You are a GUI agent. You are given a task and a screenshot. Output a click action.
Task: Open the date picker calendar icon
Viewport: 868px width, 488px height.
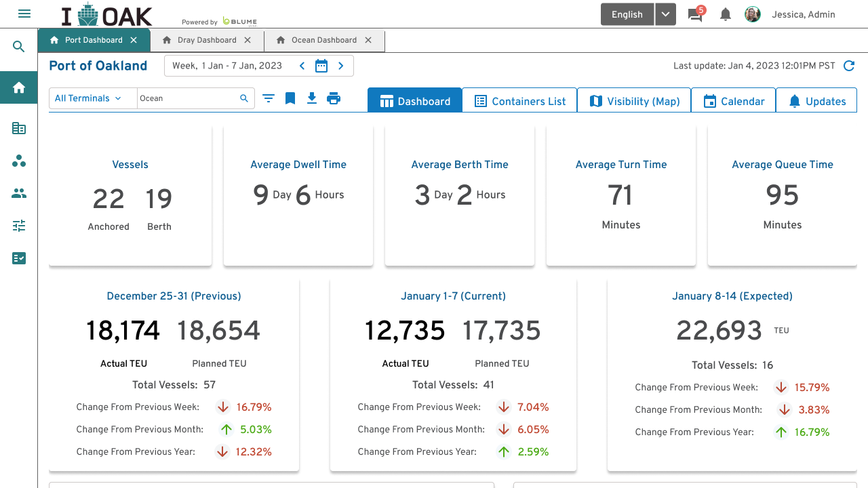(321, 66)
